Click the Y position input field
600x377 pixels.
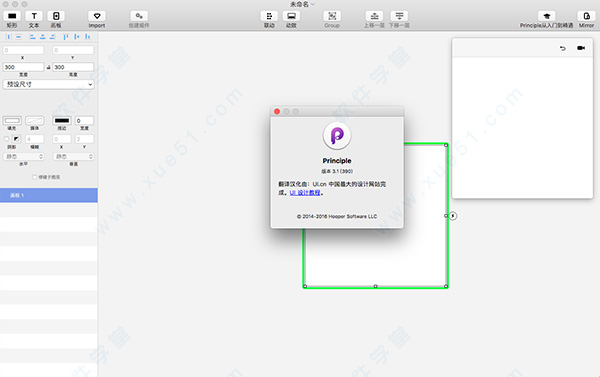tap(73, 50)
